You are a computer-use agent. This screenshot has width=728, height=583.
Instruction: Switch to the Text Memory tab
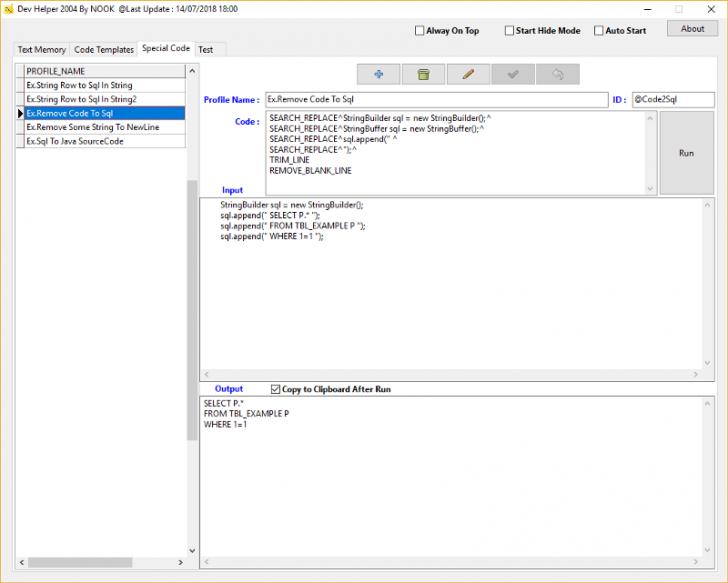click(x=42, y=50)
